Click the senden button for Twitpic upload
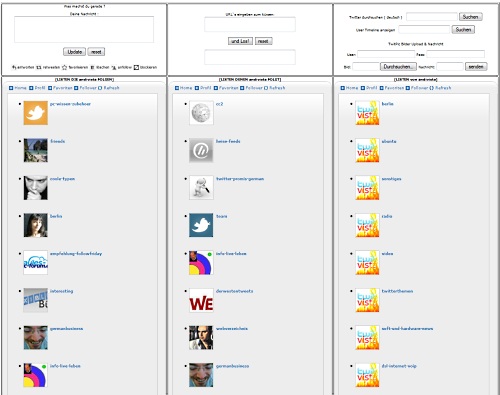 (x=476, y=67)
